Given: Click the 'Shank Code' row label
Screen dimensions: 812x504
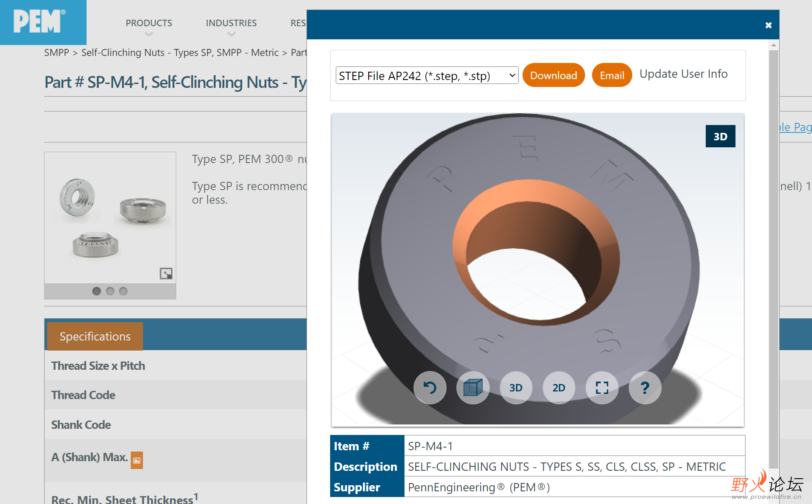Looking at the screenshot, I should (x=81, y=424).
